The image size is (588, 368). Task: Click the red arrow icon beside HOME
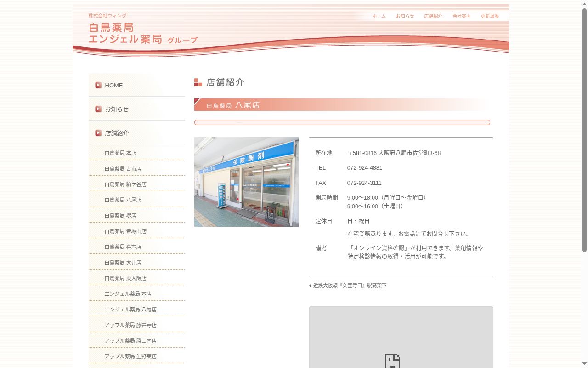tap(98, 85)
